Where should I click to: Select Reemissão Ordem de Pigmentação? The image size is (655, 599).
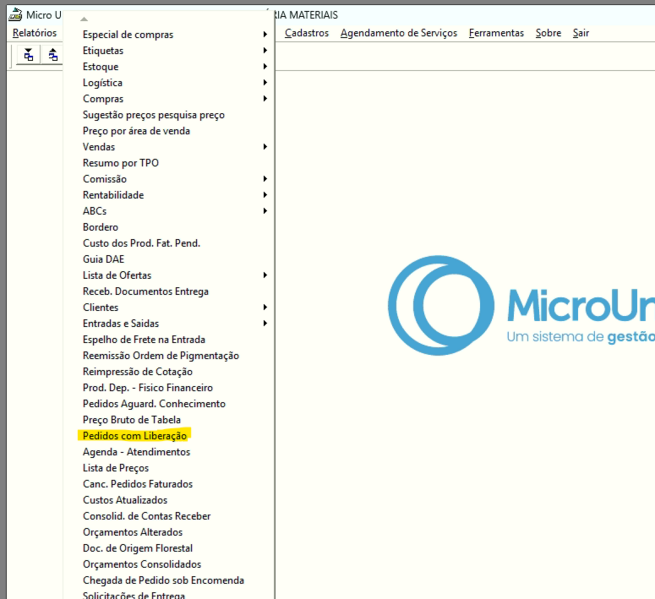coord(169,355)
